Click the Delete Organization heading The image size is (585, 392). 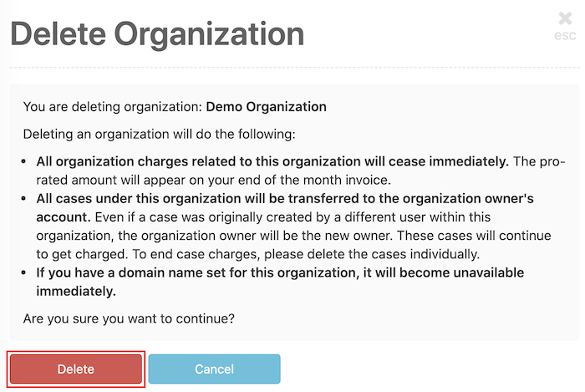click(157, 33)
